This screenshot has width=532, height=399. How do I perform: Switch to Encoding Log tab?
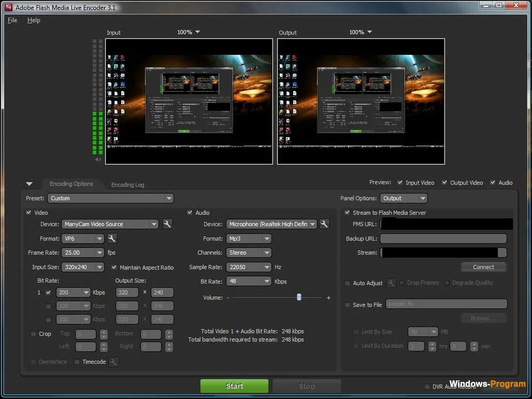[127, 185]
